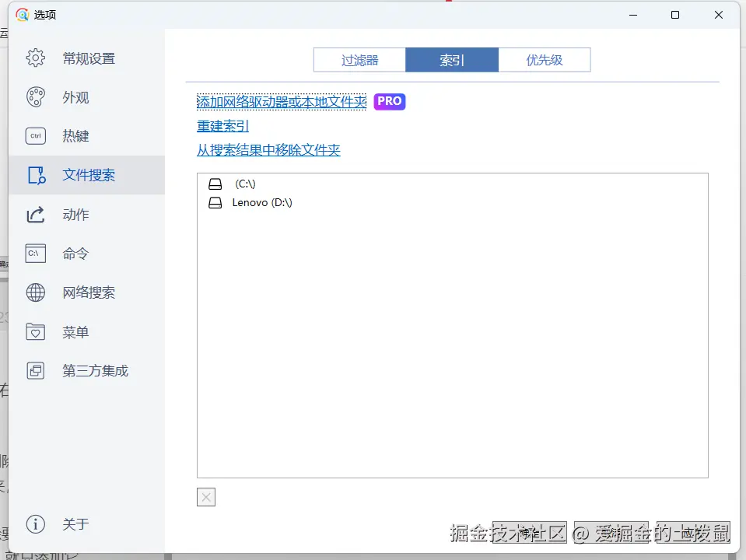The image size is (746, 560).
Task: Click the 重建索引 link
Action: point(222,126)
